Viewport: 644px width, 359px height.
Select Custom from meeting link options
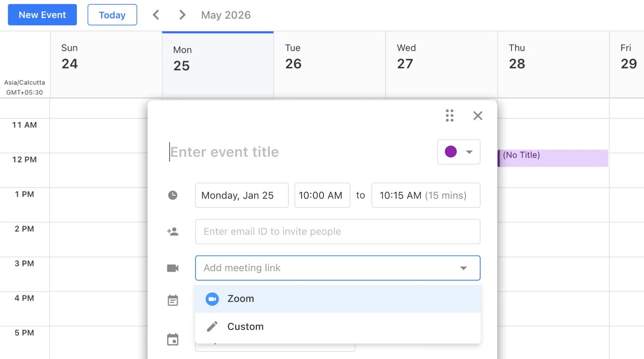tap(338, 327)
